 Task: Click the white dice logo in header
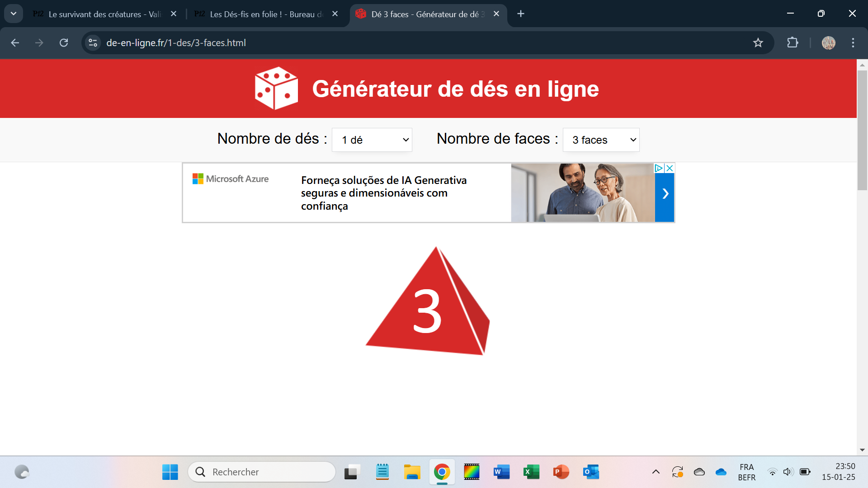point(276,89)
